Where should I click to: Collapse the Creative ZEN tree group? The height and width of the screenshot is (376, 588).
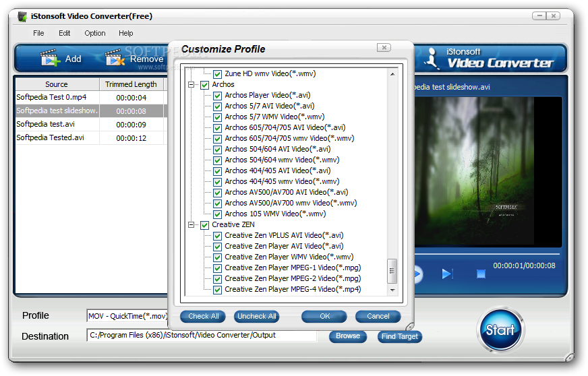tap(192, 225)
